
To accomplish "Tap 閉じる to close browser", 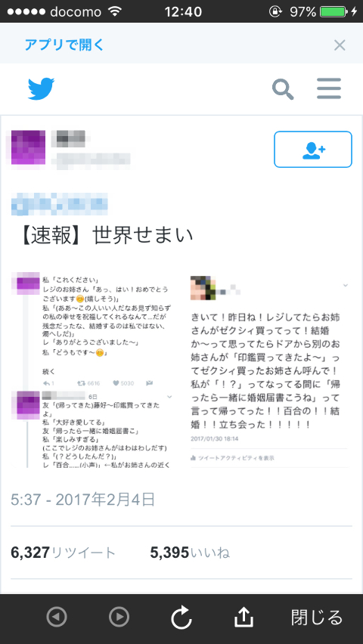I will 317,618.
